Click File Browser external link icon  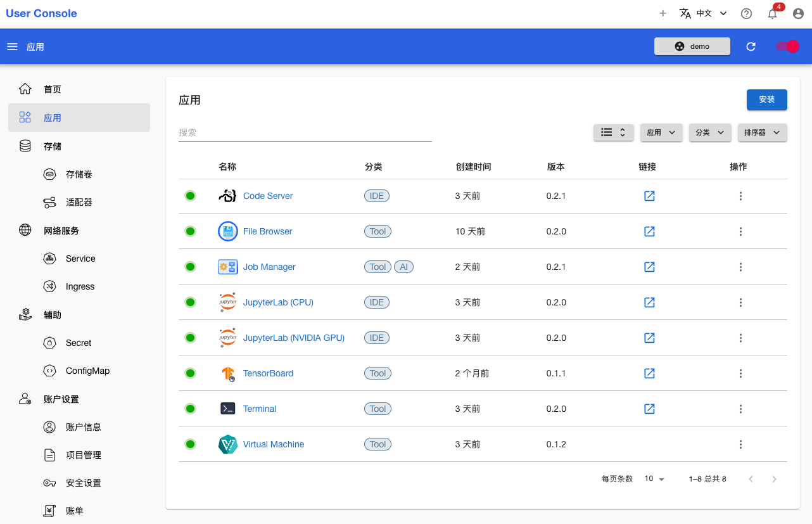(x=649, y=231)
